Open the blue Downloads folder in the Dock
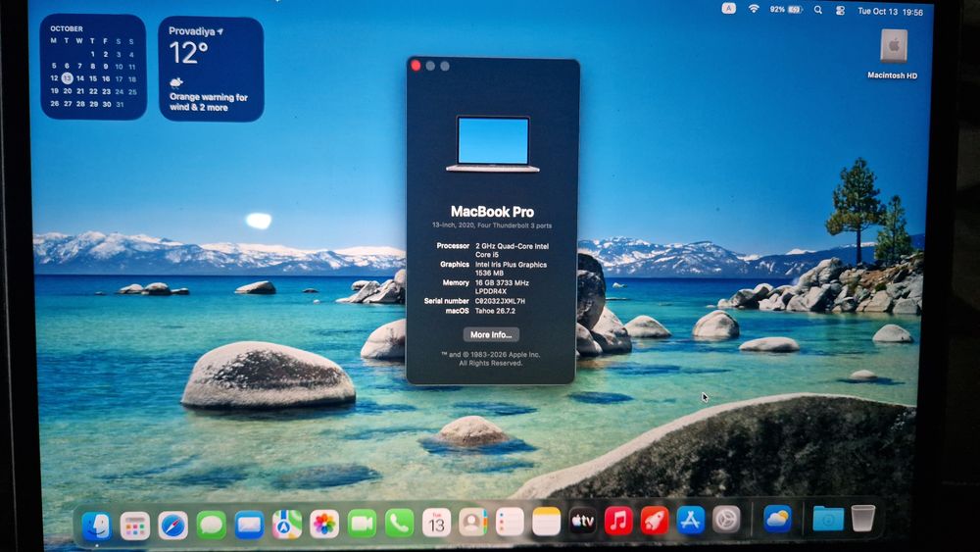Image resolution: width=980 pixels, height=552 pixels. tap(828, 519)
